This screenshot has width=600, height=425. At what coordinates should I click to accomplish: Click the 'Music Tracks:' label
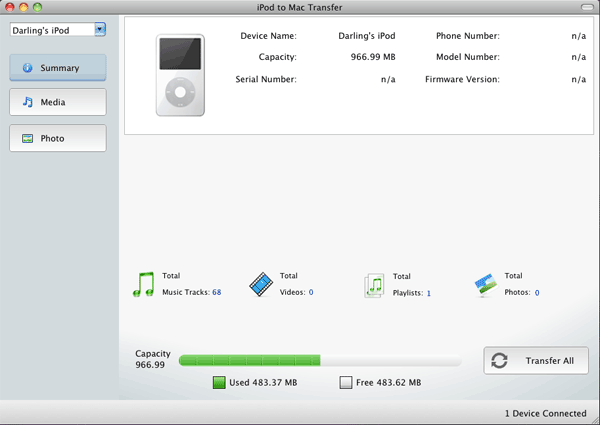point(186,292)
